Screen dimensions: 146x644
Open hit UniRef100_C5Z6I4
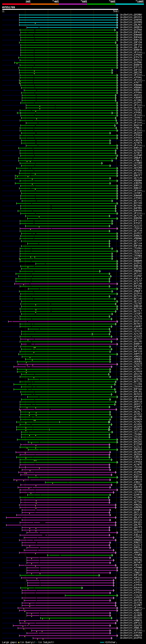[x=131, y=228]
